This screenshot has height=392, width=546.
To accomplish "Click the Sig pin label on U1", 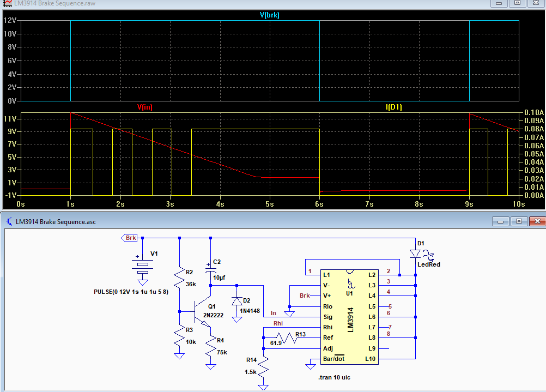I will pos(327,317).
